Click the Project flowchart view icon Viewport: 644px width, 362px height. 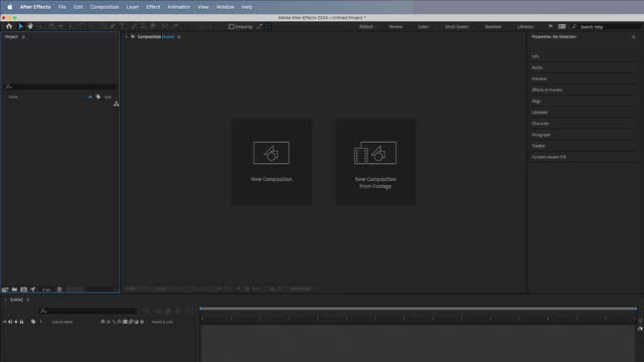point(116,104)
